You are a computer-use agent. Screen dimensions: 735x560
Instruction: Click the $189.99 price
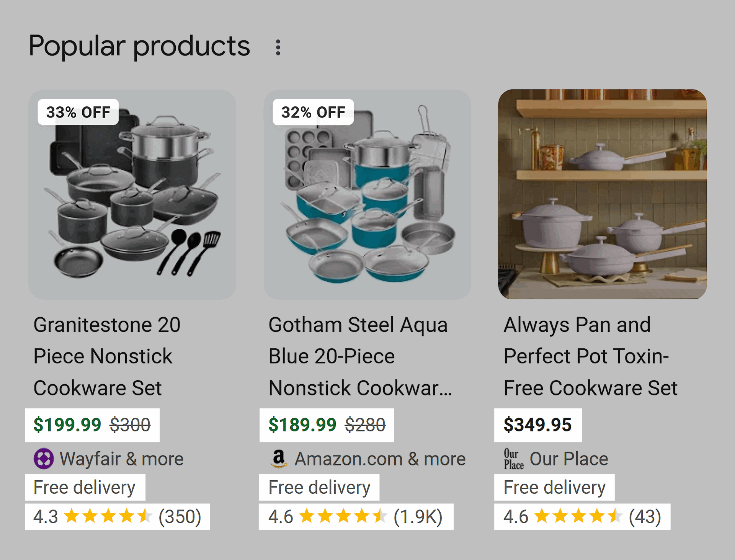(302, 425)
